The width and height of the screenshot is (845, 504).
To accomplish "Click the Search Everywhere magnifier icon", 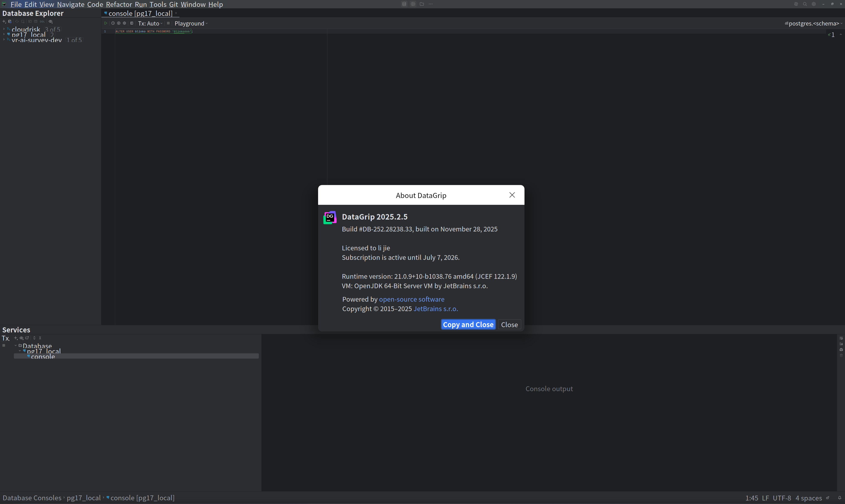I will pyautogui.click(x=805, y=4).
